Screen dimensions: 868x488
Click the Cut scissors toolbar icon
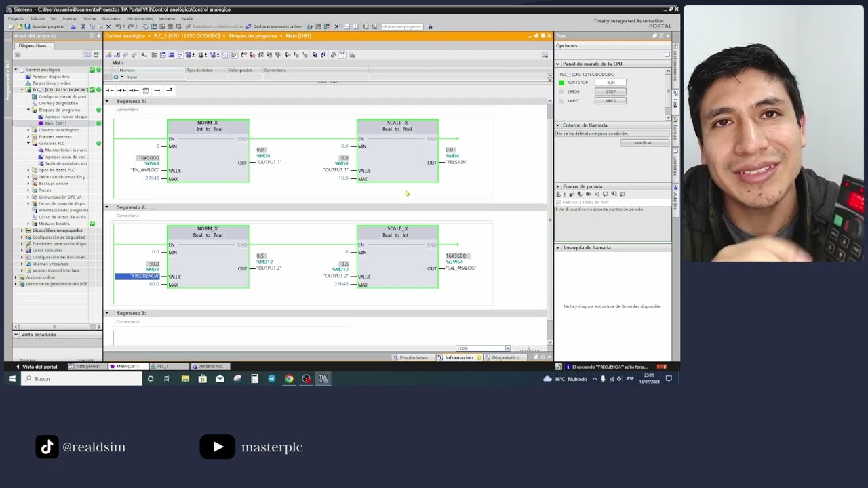coord(83,26)
